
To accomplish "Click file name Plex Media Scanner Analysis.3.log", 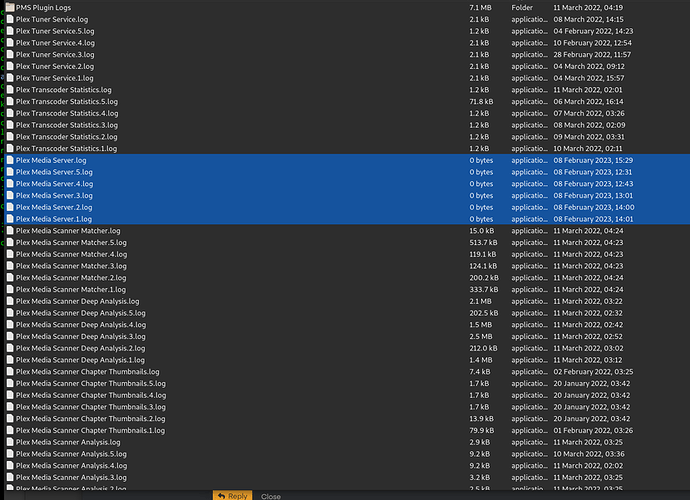I will [x=71, y=478].
